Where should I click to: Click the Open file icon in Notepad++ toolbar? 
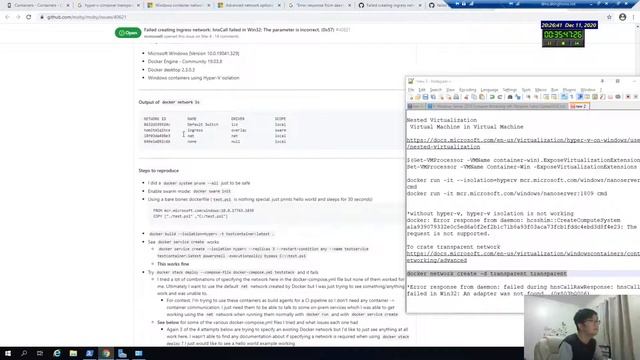pyautogui.click(x=418, y=97)
